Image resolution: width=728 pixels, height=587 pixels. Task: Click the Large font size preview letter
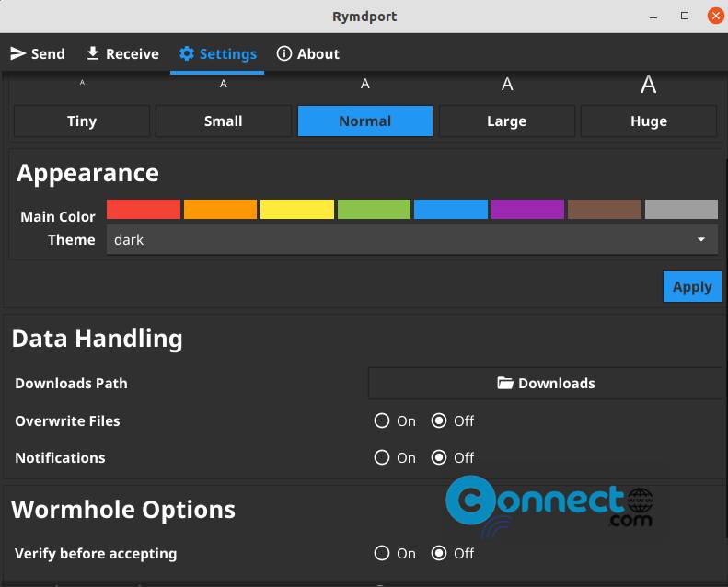click(x=507, y=84)
